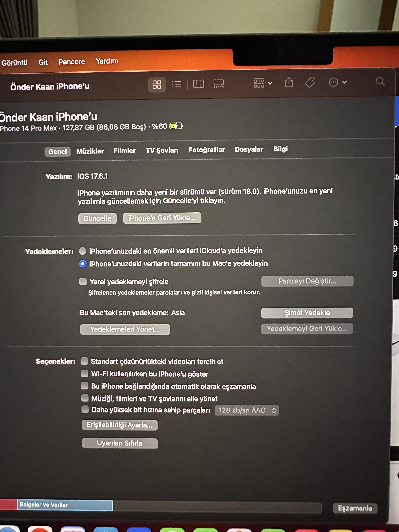The image size is (399, 532).
Task: Switch Finder to icon view
Action: pyautogui.click(x=157, y=84)
